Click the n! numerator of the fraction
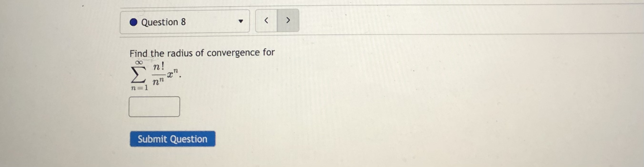The image size is (644, 167). point(159,67)
